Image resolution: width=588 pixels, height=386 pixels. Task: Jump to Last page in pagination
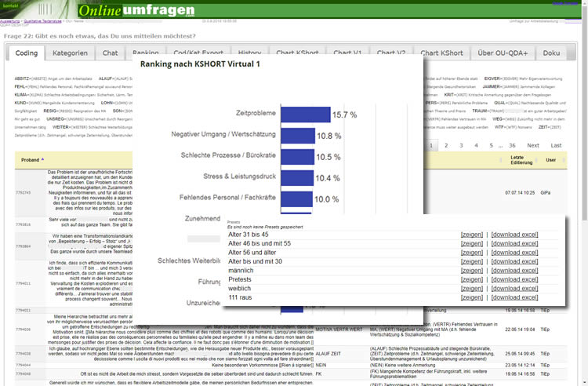click(556, 145)
